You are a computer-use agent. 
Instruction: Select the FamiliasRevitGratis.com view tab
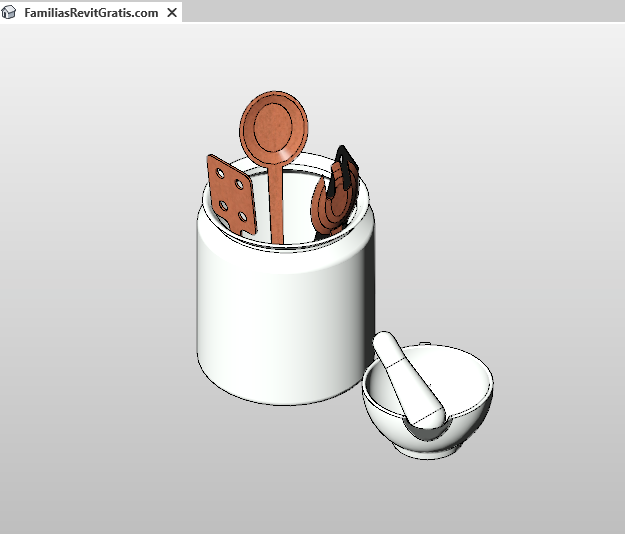[91, 13]
